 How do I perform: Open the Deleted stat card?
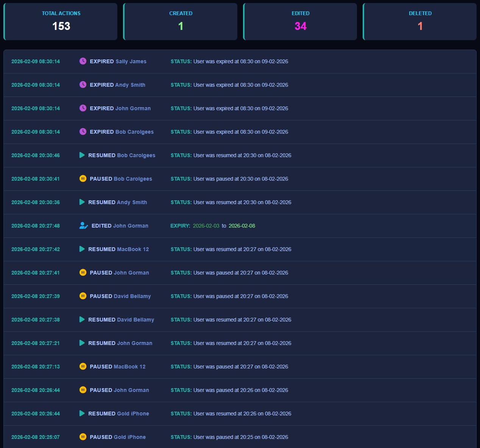click(420, 22)
